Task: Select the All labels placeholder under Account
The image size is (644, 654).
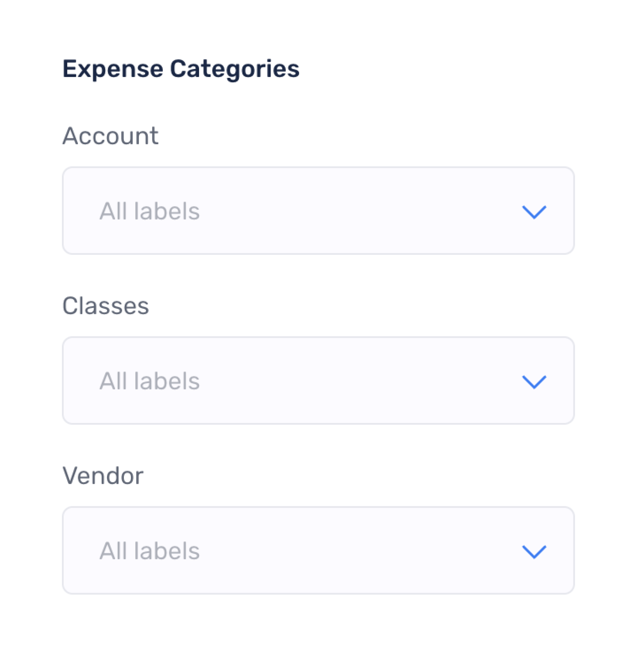Action: (150, 210)
